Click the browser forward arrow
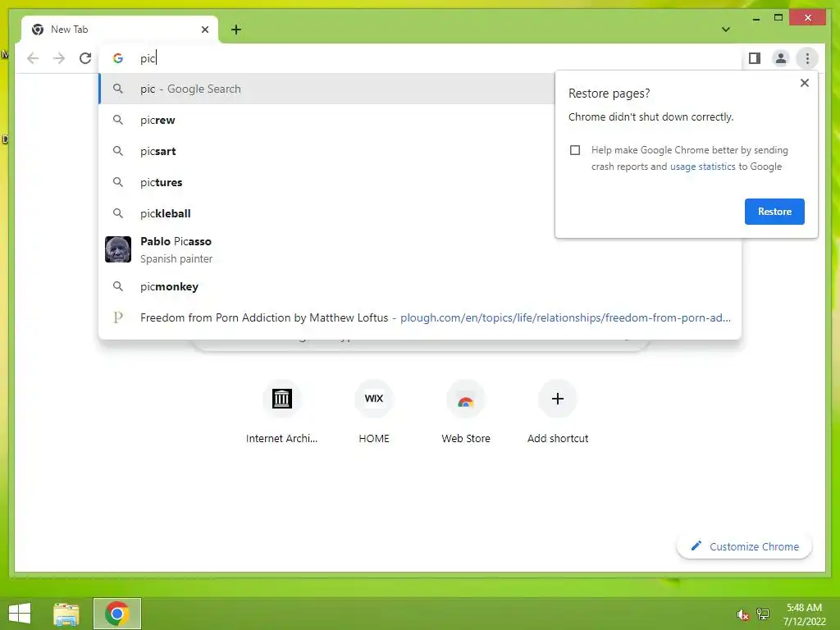This screenshot has width=840, height=630. 59,58
